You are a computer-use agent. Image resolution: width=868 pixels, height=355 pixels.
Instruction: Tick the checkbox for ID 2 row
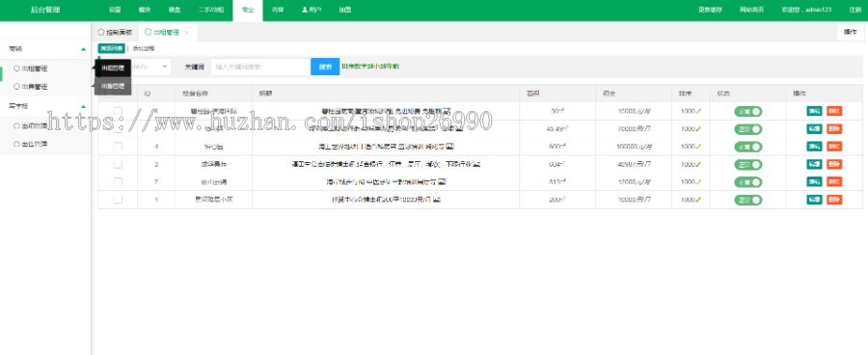(x=118, y=182)
